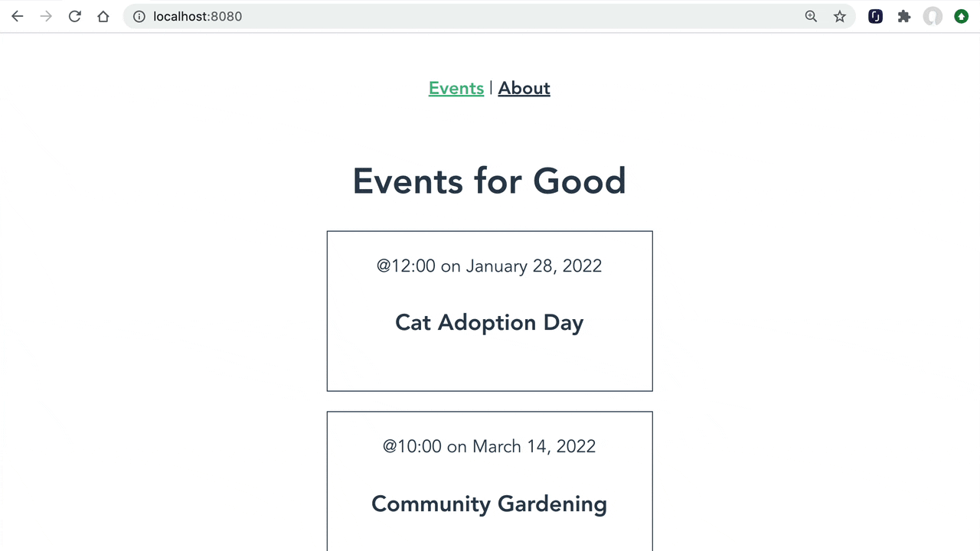Open the About navigation link
This screenshot has height=551, width=980.
[524, 88]
